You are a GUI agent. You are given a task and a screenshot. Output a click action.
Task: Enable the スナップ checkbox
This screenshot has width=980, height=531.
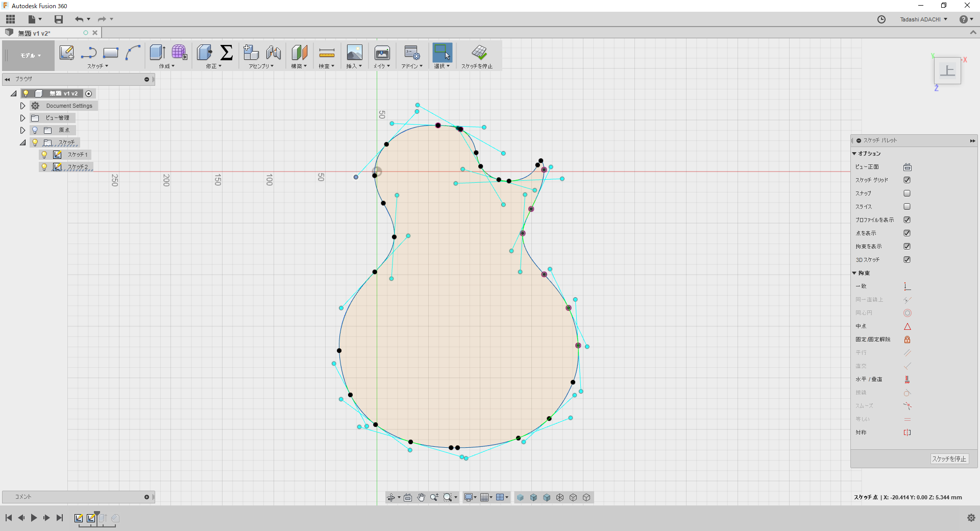(x=907, y=194)
